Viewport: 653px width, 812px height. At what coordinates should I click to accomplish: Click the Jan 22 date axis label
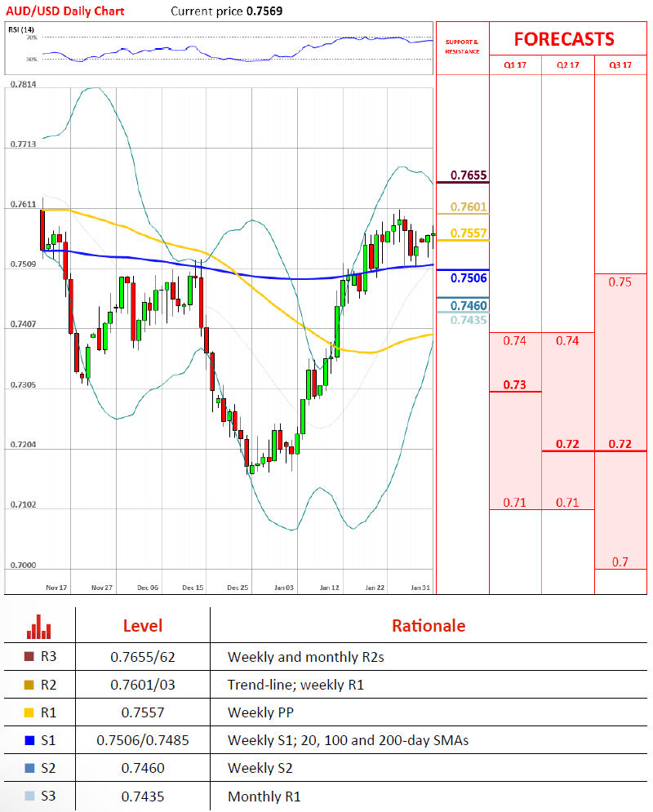375,588
